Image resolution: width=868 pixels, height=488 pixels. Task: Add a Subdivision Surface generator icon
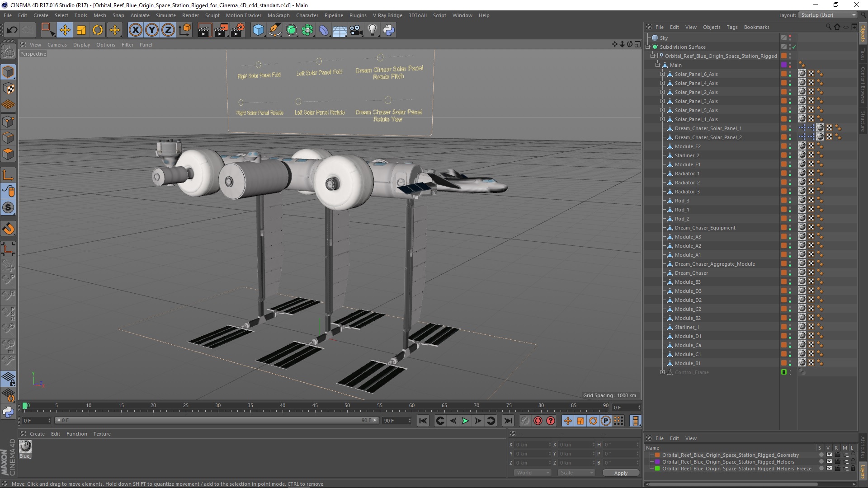click(x=291, y=30)
